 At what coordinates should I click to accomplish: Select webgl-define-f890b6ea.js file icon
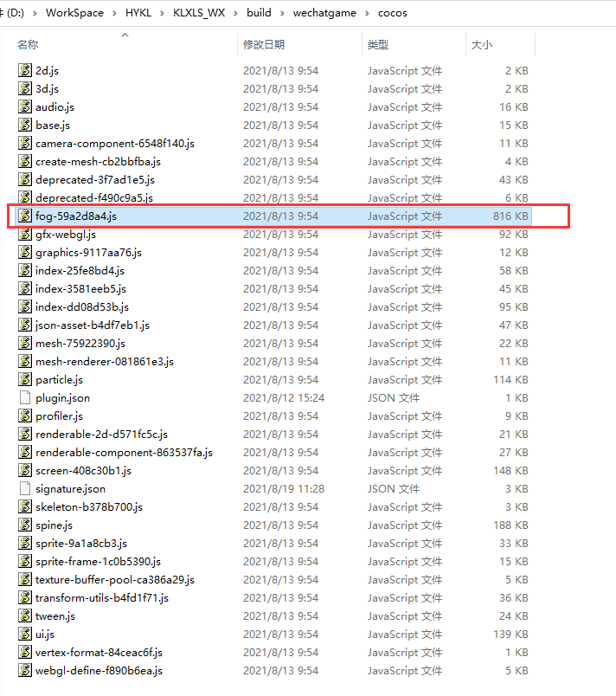(25, 671)
